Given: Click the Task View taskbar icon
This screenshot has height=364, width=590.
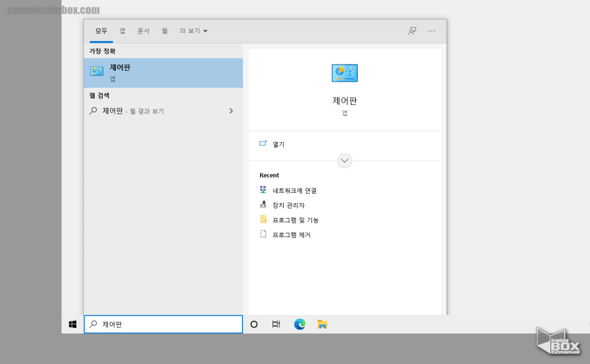Looking at the screenshot, I should 276,324.
